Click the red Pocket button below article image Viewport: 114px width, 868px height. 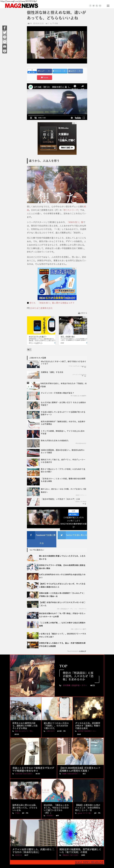[45, 78]
